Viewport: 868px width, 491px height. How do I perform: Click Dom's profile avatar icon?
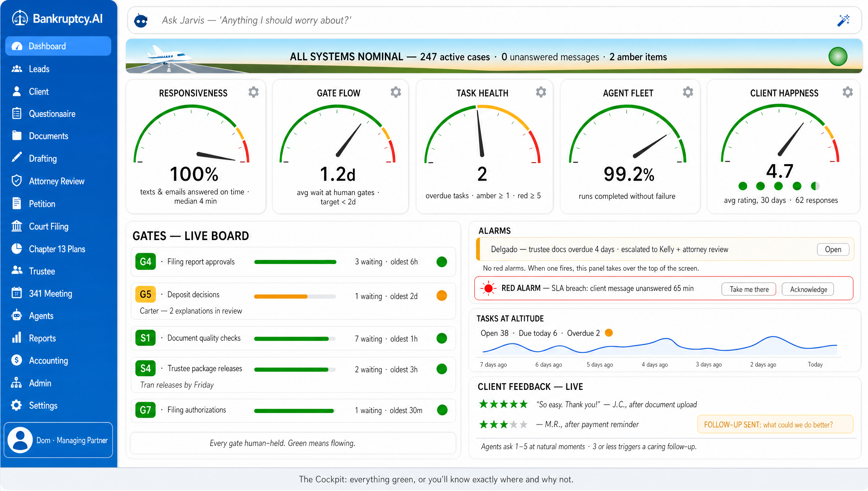click(20, 440)
